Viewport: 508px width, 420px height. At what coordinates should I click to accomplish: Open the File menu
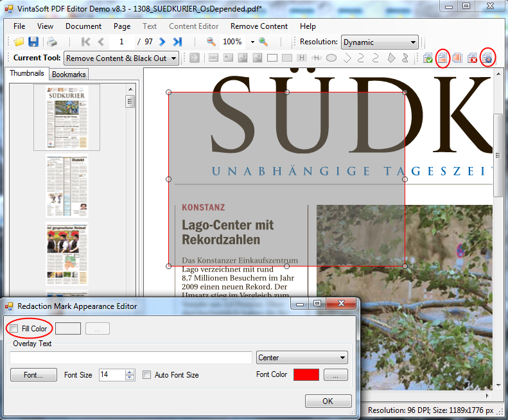tap(19, 26)
